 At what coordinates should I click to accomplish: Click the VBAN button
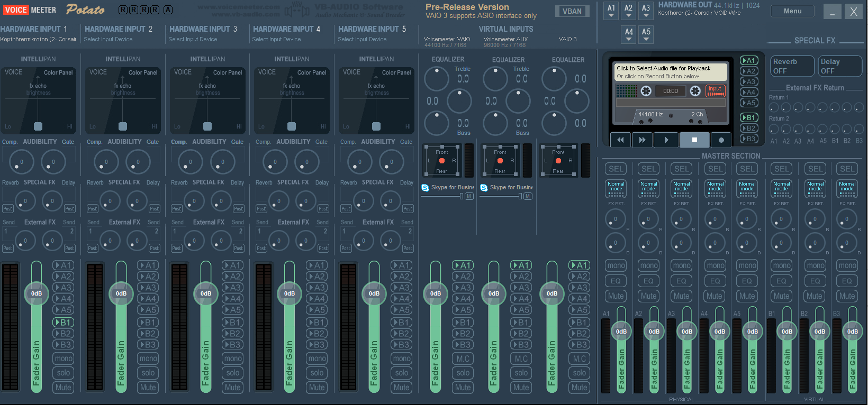pyautogui.click(x=572, y=11)
